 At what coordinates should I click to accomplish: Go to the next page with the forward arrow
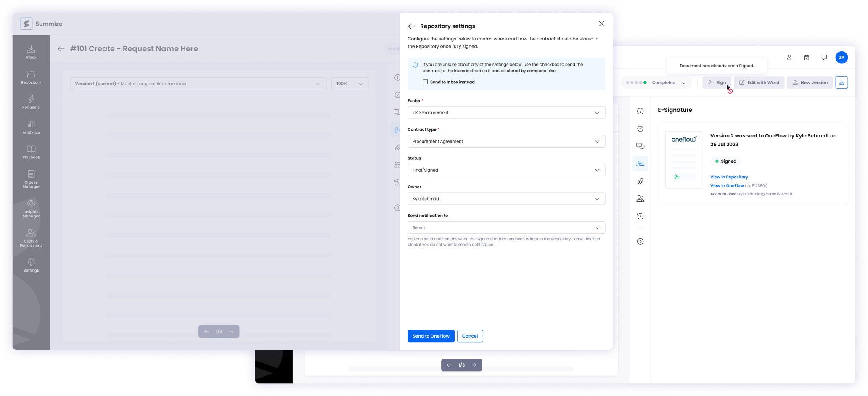pos(474,365)
